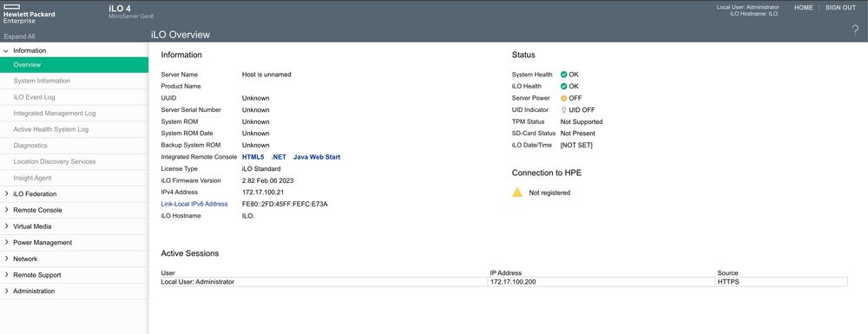This screenshot has height=334, width=868.
Task: Click the iLO 4 product title
Action: (x=120, y=8)
